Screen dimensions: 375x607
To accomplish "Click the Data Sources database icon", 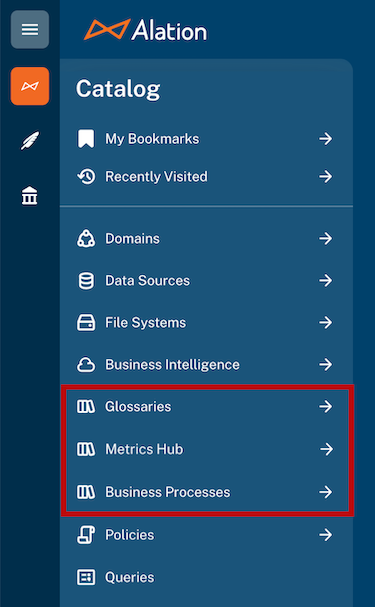I will click(86, 280).
